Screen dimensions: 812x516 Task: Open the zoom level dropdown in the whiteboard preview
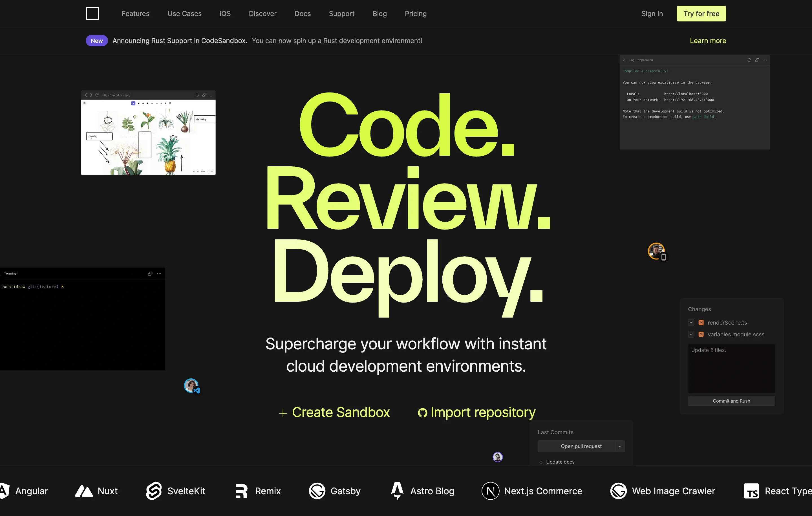(203, 172)
